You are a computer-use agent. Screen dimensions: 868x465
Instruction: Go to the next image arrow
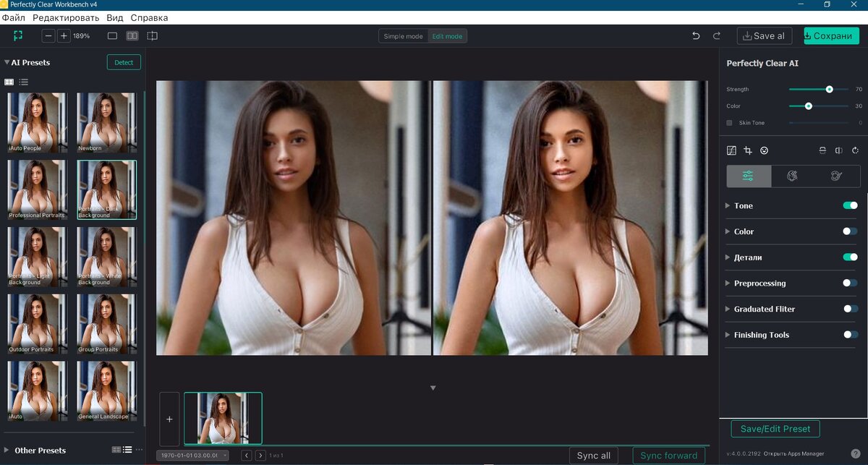(x=260, y=455)
